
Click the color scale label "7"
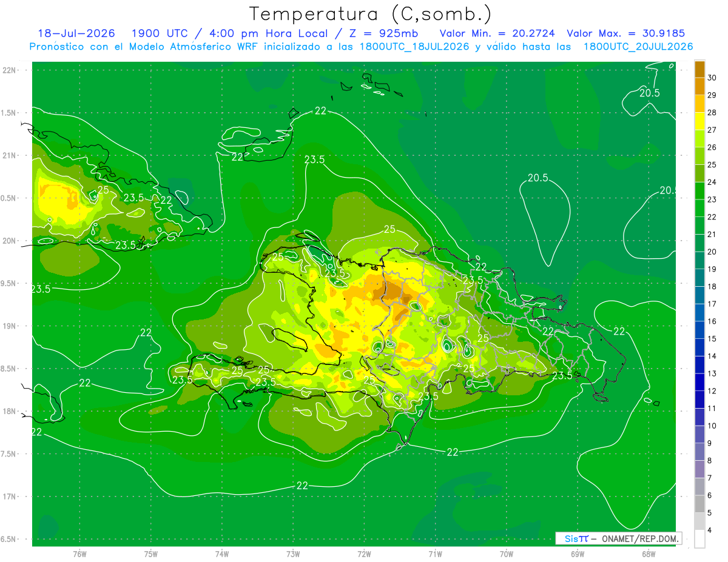711,478
